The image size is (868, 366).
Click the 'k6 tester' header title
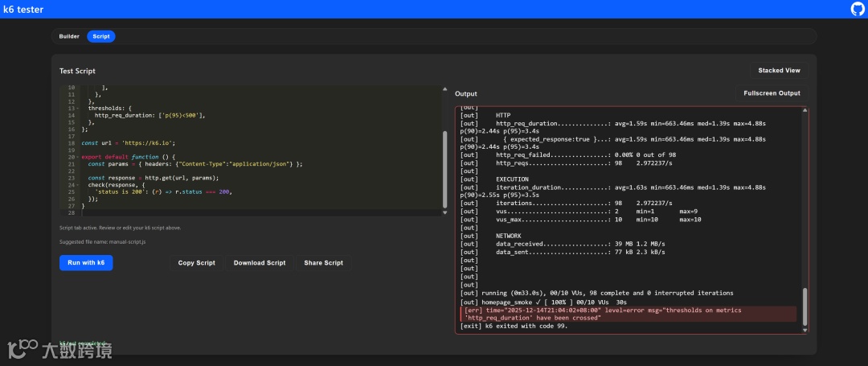click(x=23, y=10)
